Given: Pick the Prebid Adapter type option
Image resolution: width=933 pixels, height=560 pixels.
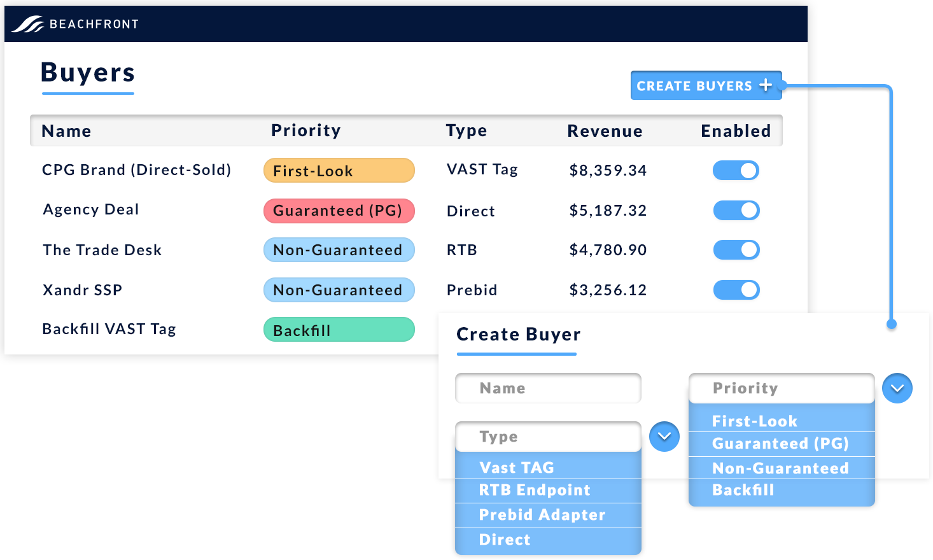Looking at the screenshot, I should coord(548,515).
